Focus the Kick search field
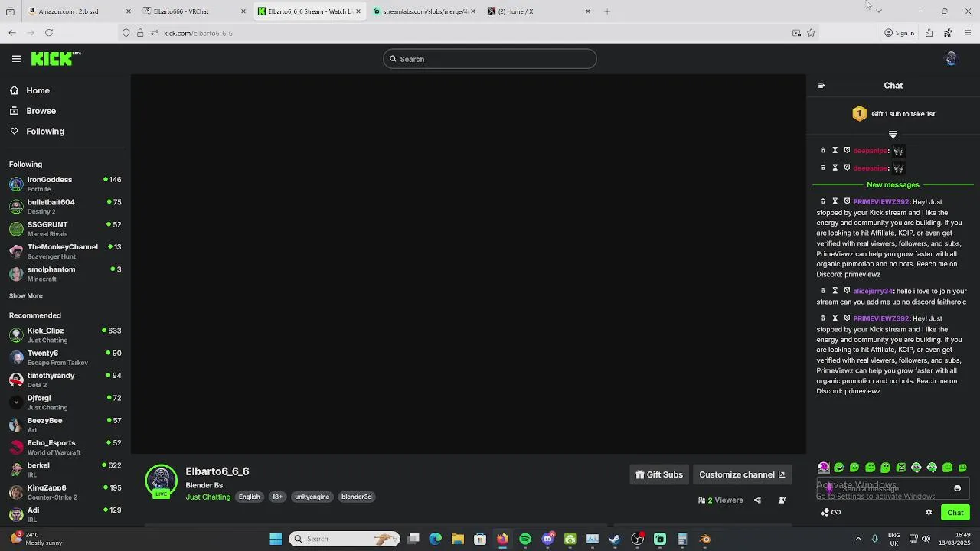 pos(490,59)
